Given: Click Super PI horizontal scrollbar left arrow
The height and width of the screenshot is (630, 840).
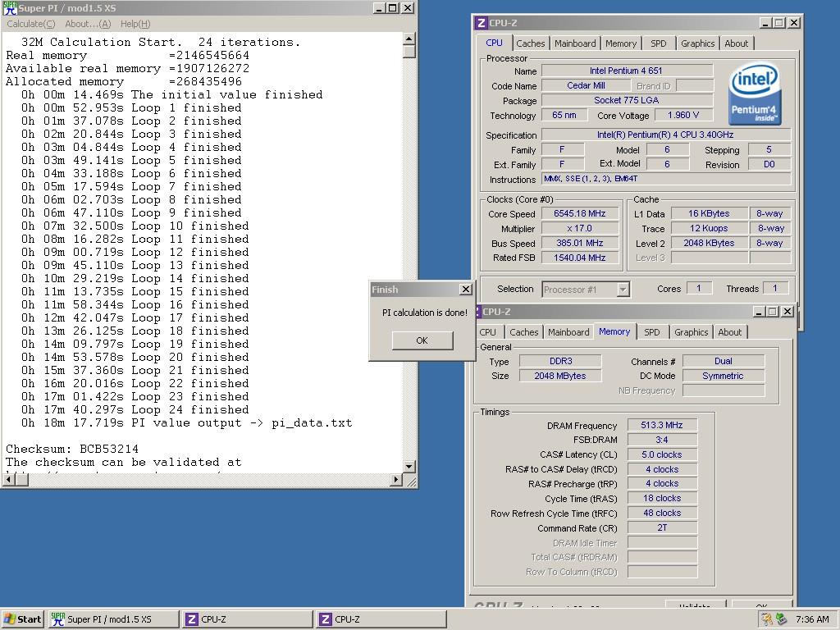Looking at the screenshot, I should coord(8,479).
